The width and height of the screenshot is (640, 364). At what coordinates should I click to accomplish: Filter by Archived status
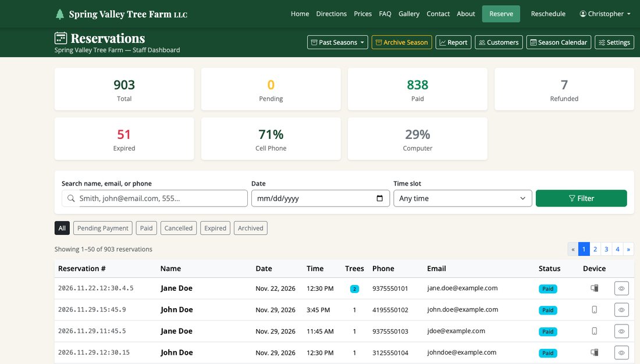pyautogui.click(x=251, y=228)
